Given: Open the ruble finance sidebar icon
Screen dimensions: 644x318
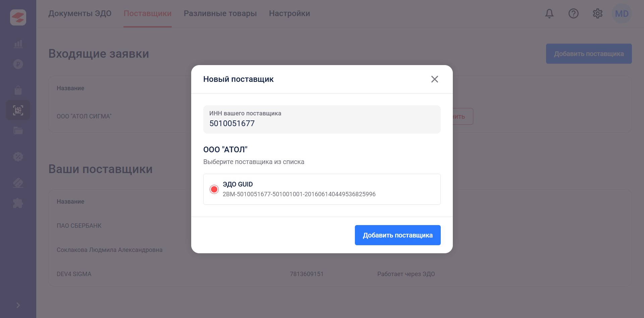Looking at the screenshot, I should [18, 64].
